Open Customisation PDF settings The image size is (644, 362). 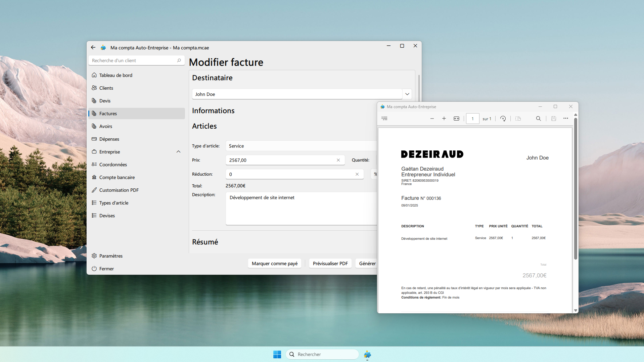(119, 190)
